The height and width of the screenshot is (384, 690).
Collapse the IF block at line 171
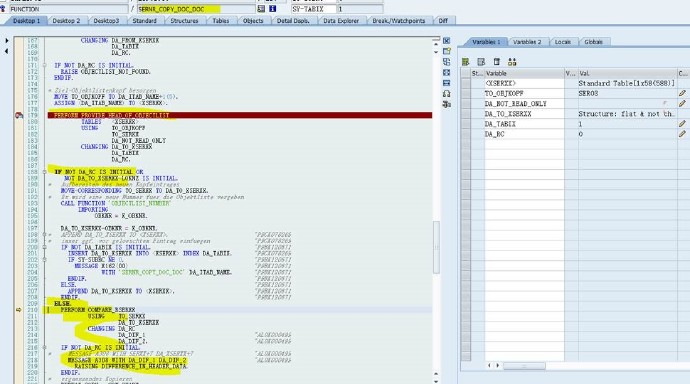click(44, 65)
